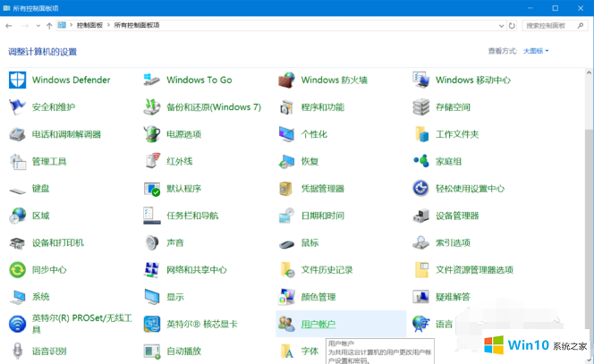Click the 设备和打印机 printer icon

coord(17,242)
